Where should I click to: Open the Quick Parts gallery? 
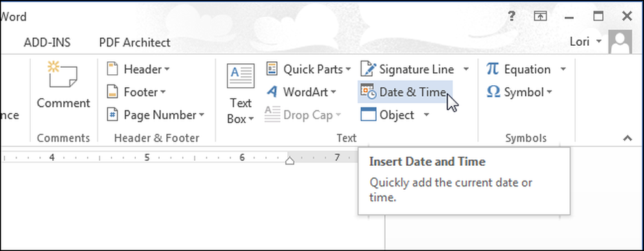coord(308,69)
